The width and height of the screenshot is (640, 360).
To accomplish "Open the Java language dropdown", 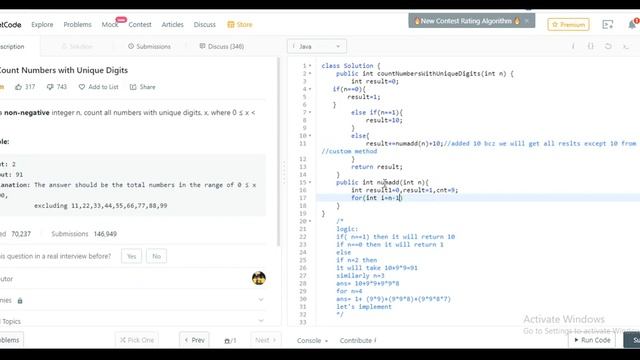I will (x=317, y=47).
